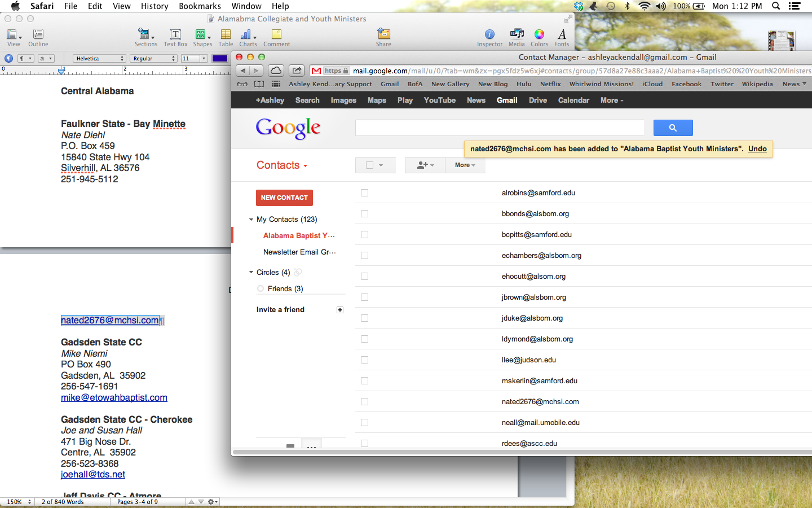Screen dimensions: 812x508
Task: Click Undo in the notification
Action: [x=757, y=149]
